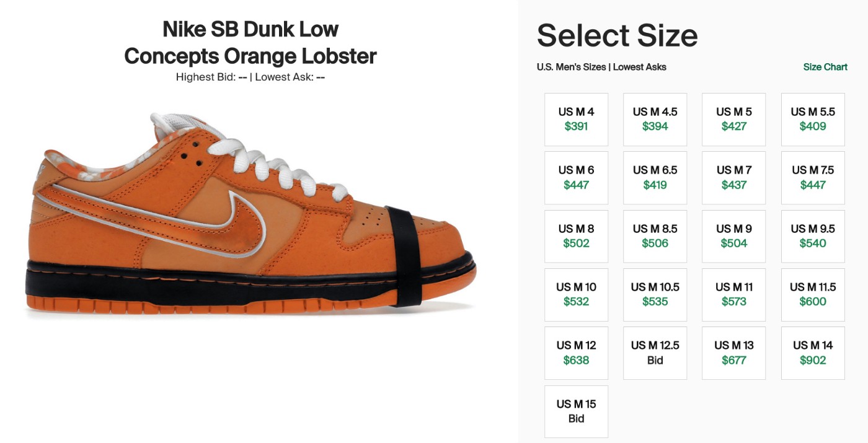868x443 pixels.
Task: Select size US M 8 at $502
Action: click(576, 236)
